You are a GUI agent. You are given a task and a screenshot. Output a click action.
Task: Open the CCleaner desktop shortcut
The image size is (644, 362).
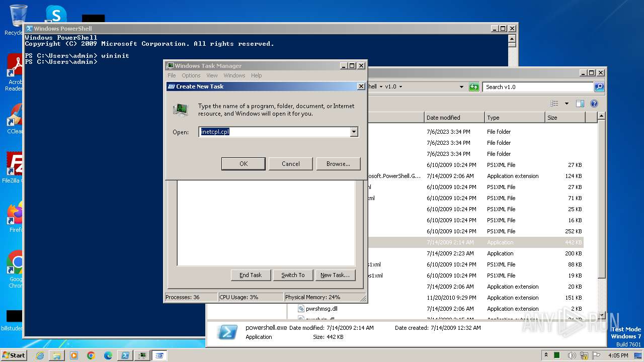[15, 119]
